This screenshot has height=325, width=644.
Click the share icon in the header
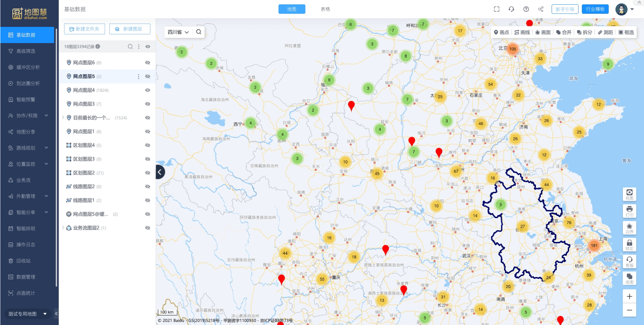541,9
